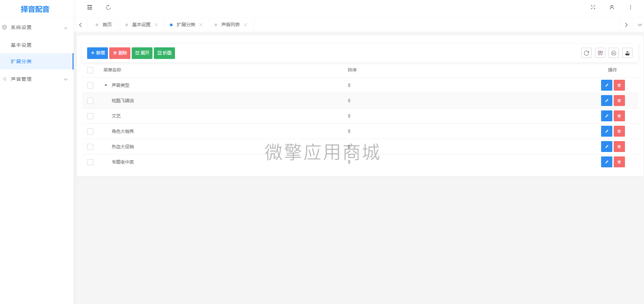Open the tab options dropdown chevron
The image size is (644, 304).
[640, 25]
